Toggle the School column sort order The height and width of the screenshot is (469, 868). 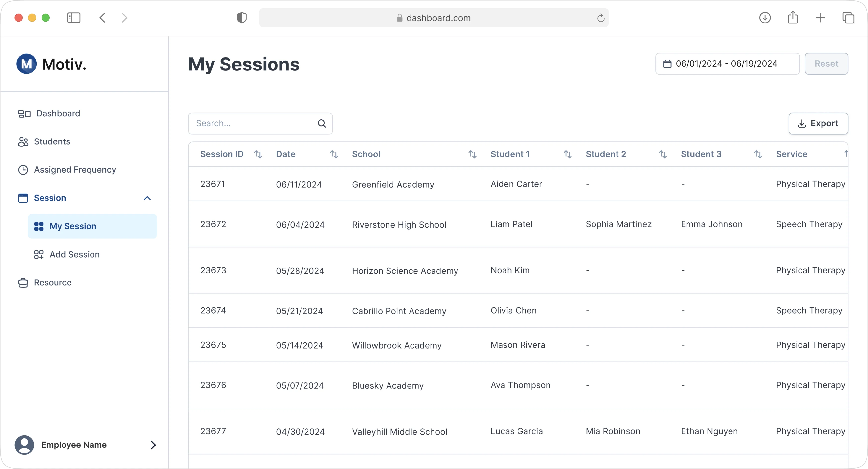472,154
